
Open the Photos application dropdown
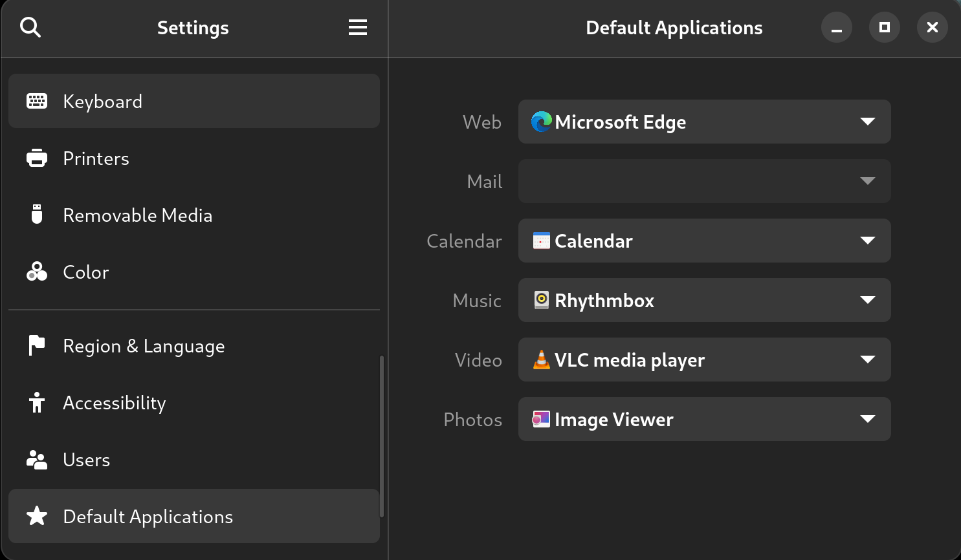[704, 419]
